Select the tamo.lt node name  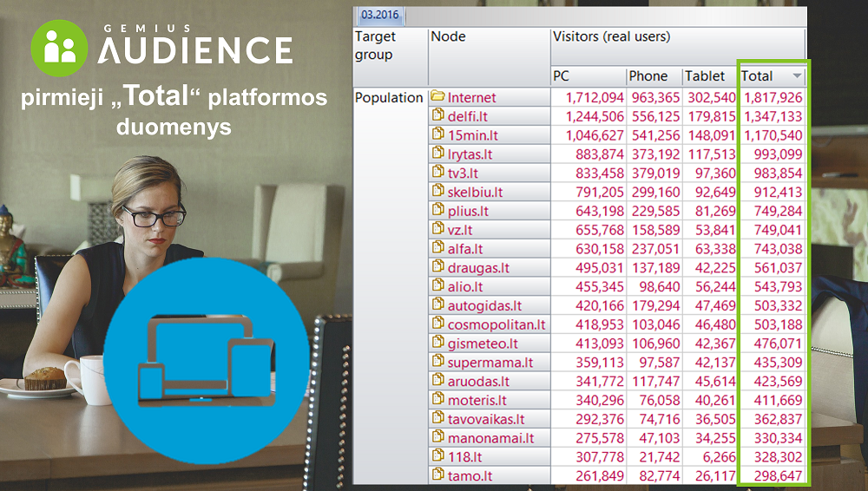click(x=470, y=476)
